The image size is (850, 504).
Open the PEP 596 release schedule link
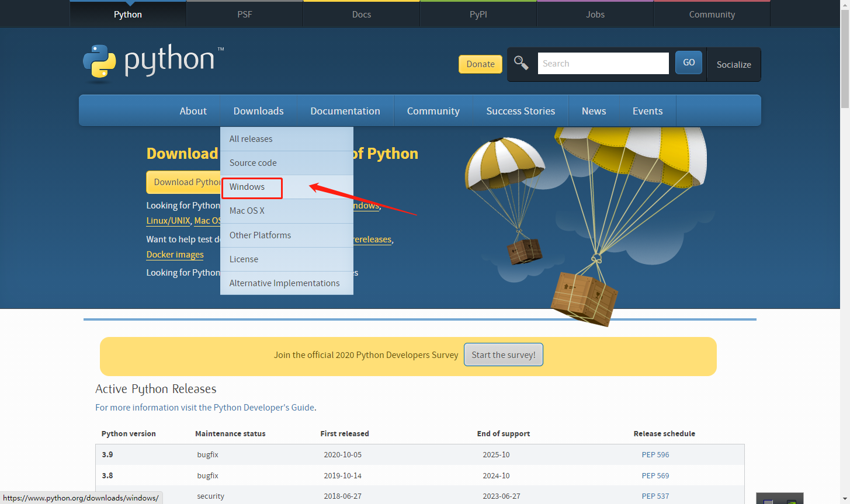tap(655, 454)
